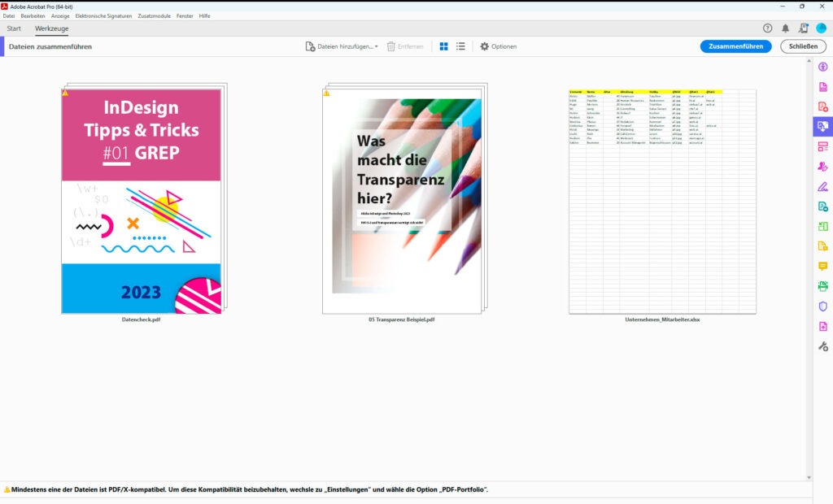Switch to list view
This screenshot has width=833, height=504.
460,46
